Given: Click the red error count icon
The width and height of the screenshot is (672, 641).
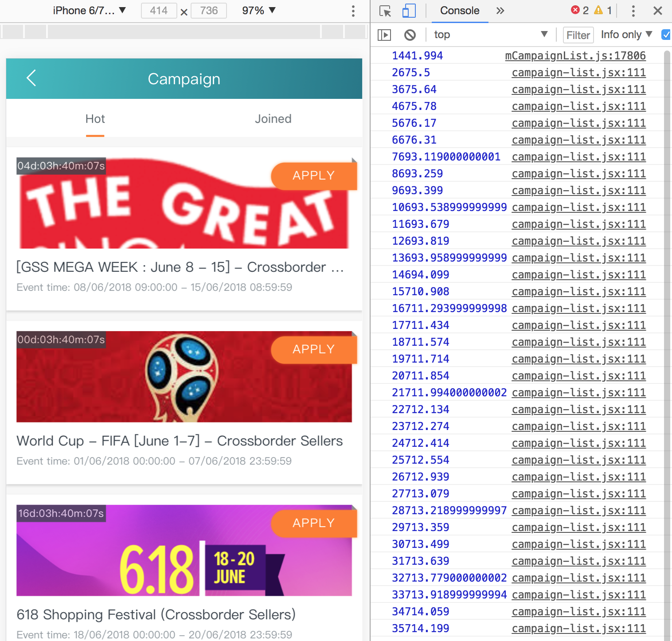Looking at the screenshot, I should [575, 10].
